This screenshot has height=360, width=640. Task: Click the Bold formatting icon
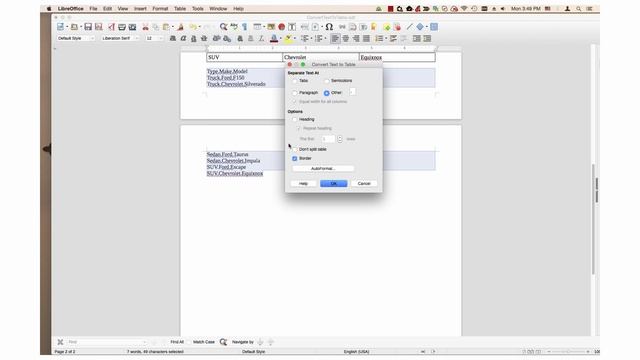pos(173,38)
